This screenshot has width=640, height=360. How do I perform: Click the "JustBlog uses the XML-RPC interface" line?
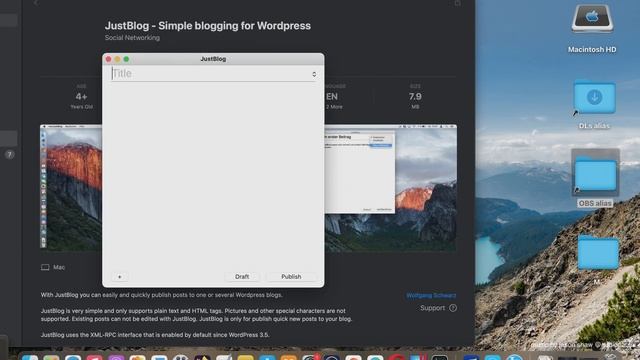(155, 335)
